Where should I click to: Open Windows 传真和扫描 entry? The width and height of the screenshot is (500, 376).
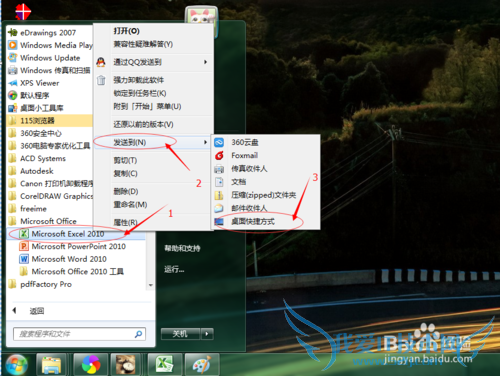49,70
